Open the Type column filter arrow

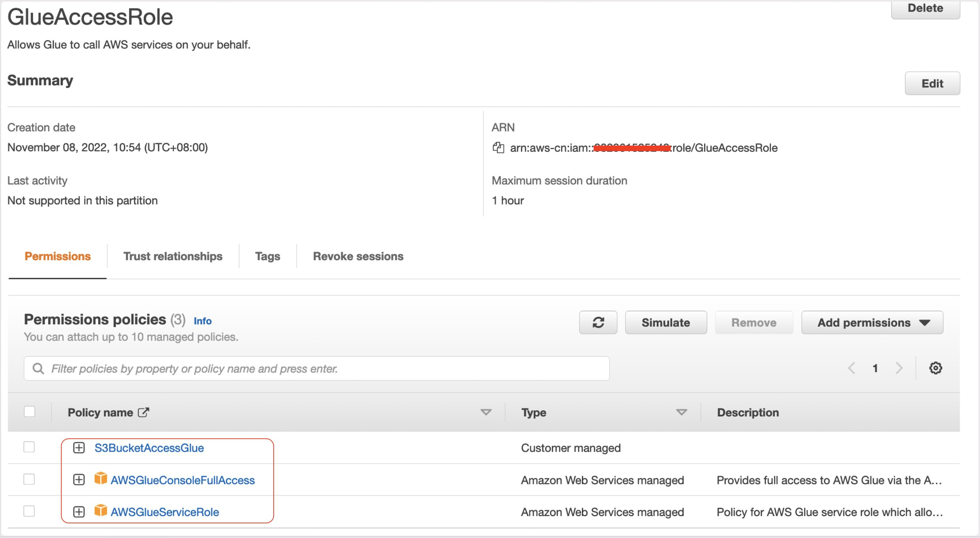tap(681, 412)
